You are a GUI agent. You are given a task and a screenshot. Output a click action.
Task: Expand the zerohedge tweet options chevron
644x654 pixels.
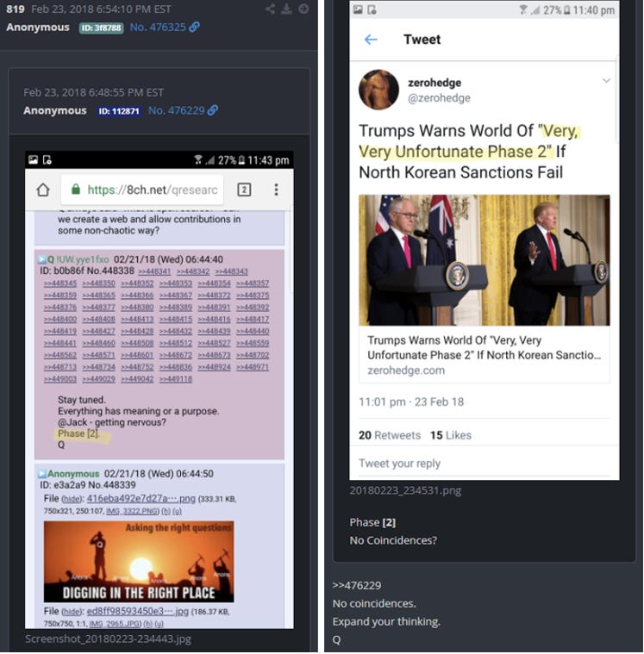tap(606, 81)
